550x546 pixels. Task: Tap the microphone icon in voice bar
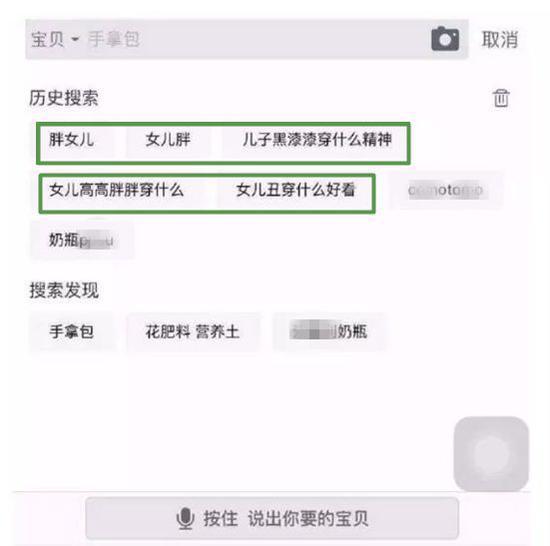click(x=185, y=518)
